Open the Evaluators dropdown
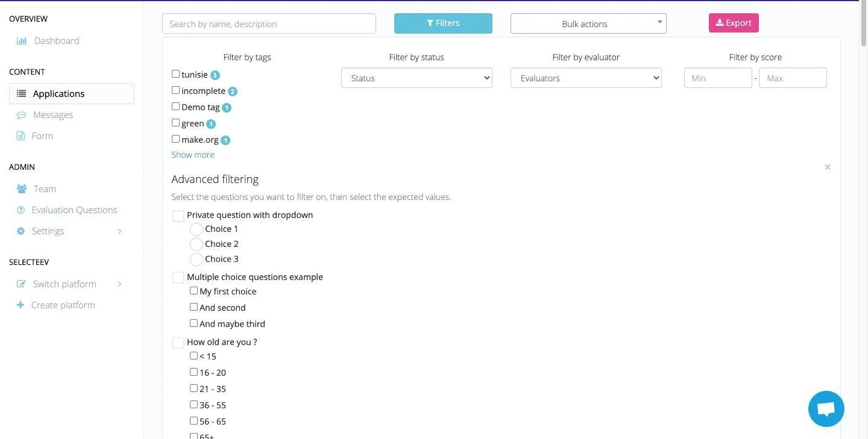The height and width of the screenshot is (439, 868). coord(586,78)
